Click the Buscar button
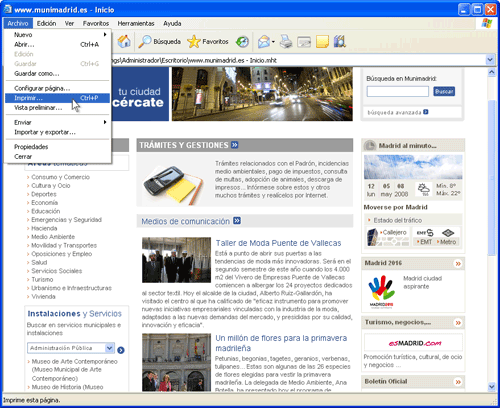 click(444, 91)
